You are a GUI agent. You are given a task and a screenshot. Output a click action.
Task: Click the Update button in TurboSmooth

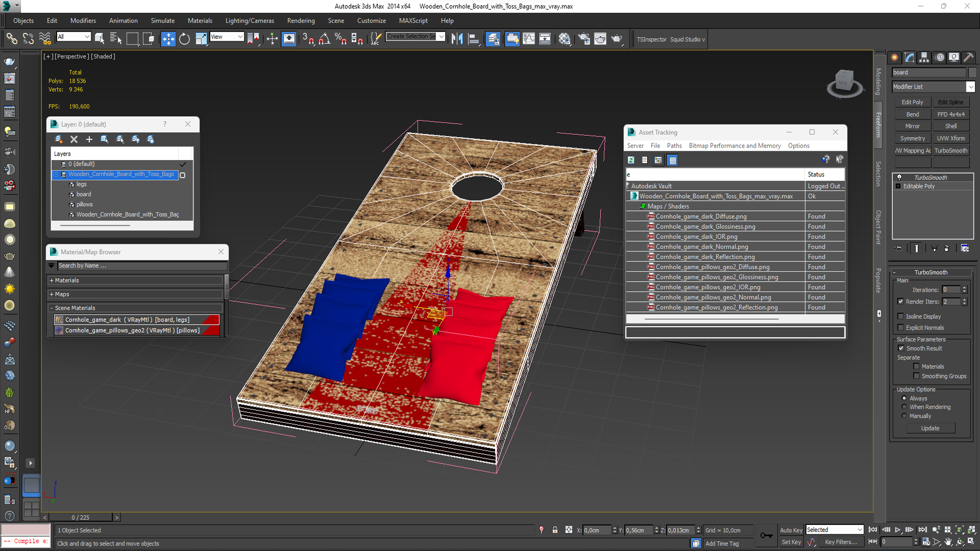[930, 428]
